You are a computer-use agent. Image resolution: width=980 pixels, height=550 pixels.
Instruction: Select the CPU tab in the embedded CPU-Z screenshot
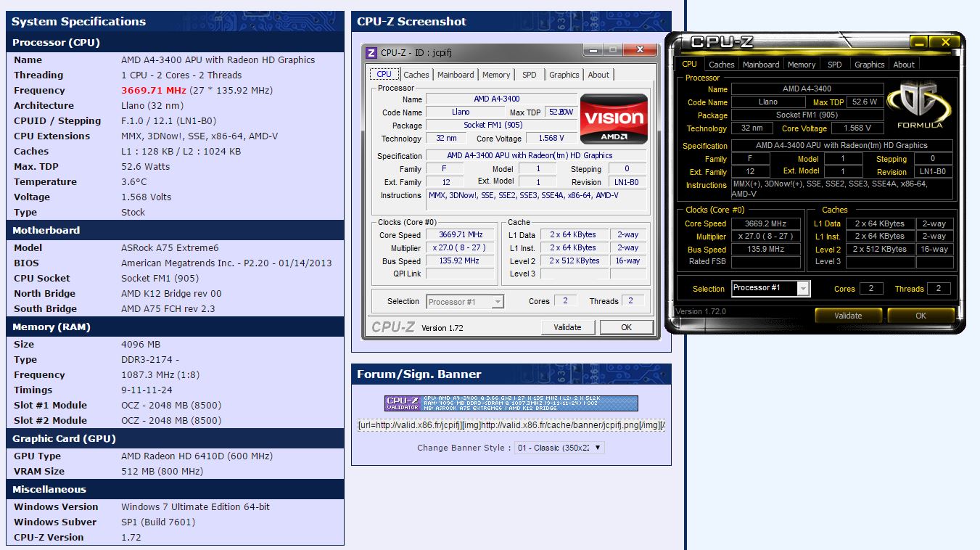pyautogui.click(x=384, y=74)
